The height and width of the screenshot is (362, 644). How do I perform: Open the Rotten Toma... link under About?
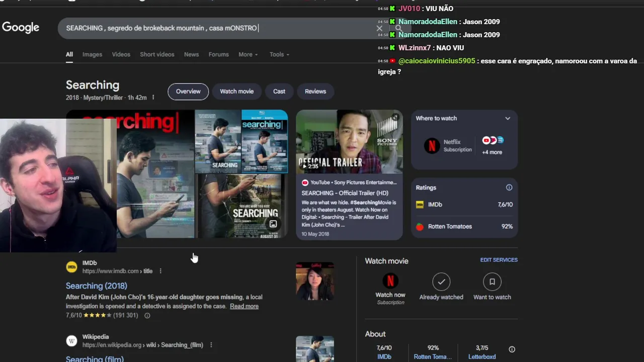(x=433, y=357)
